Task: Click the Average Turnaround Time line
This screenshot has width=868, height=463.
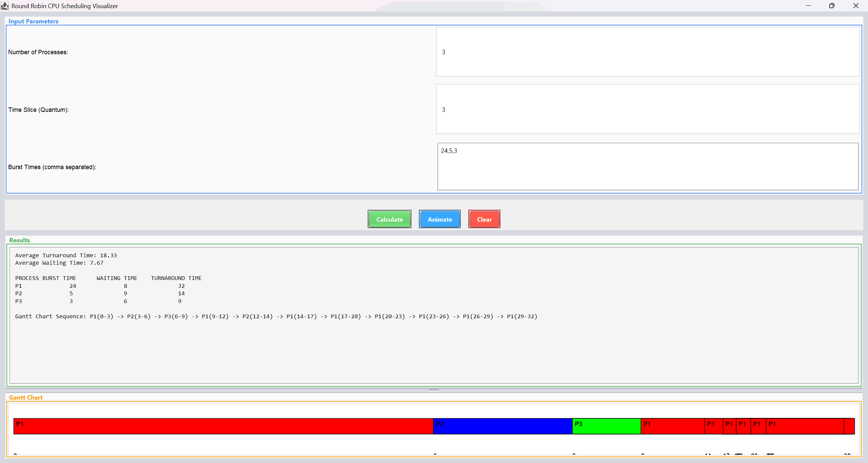Action: click(65, 255)
